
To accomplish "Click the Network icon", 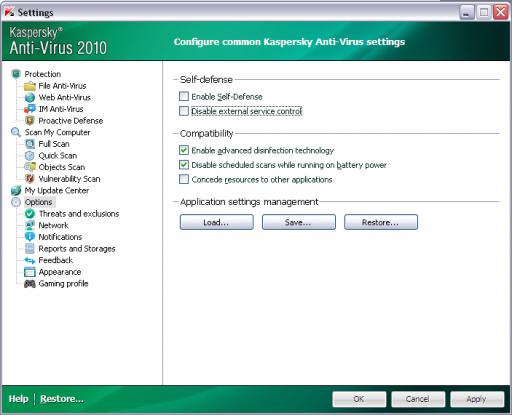I will pyautogui.click(x=30, y=225).
